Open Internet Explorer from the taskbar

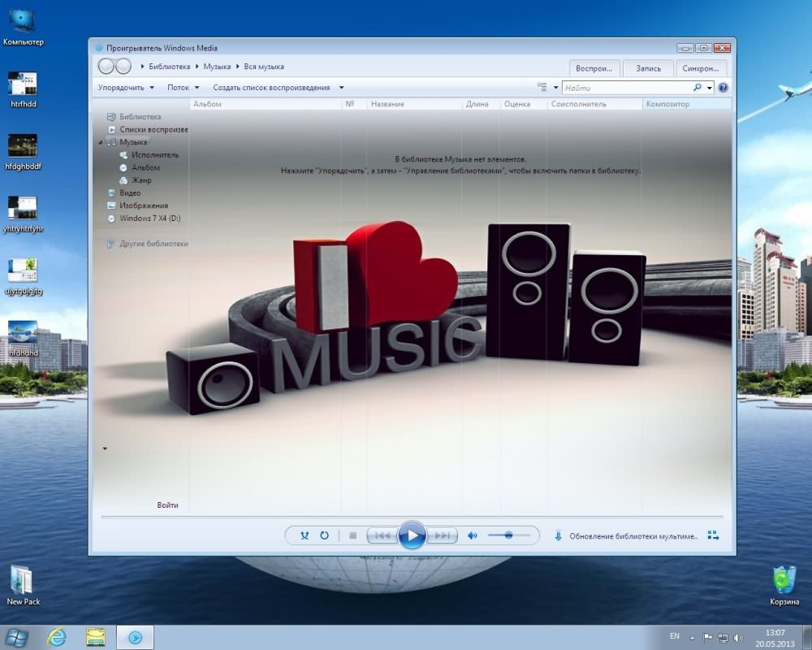(x=57, y=637)
